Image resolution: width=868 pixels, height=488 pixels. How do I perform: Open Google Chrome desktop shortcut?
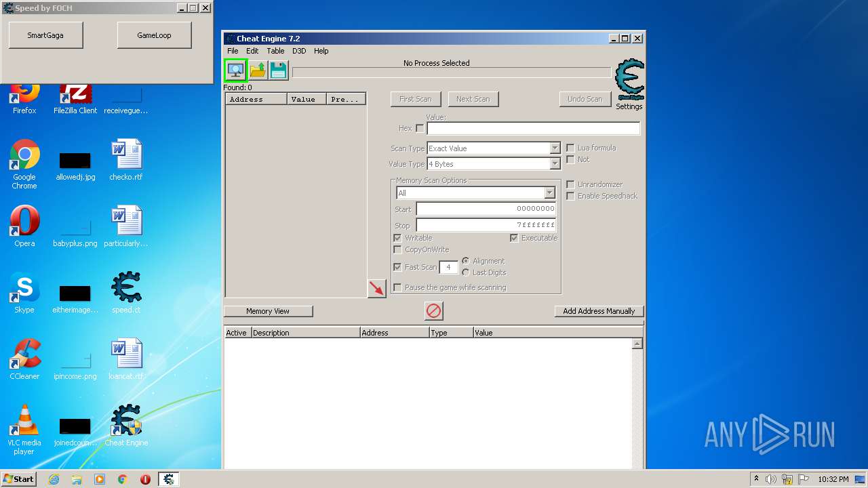pos(24,164)
